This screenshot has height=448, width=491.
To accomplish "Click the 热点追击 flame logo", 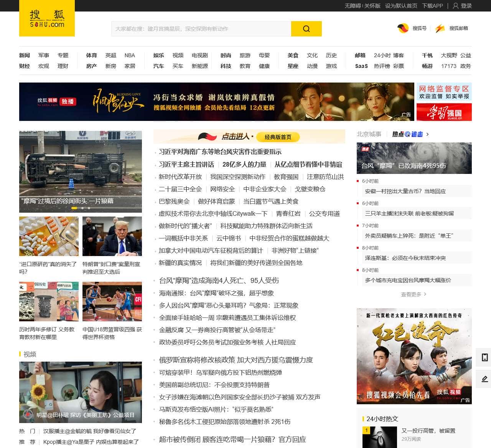I will [407, 134].
